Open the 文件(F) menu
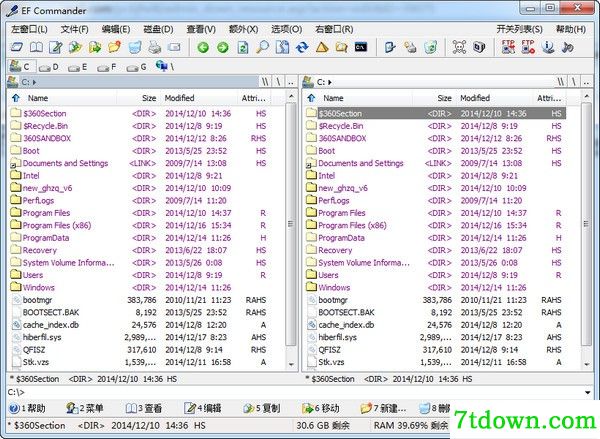Image resolution: width=600 pixels, height=439 pixels. click(x=75, y=29)
